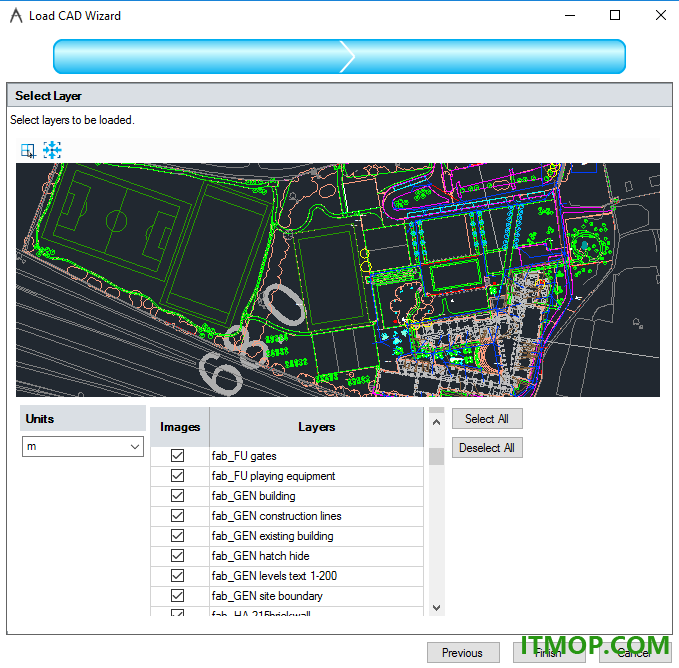
Task: Select the fab_FU gates layer name
Action: pyautogui.click(x=244, y=456)
